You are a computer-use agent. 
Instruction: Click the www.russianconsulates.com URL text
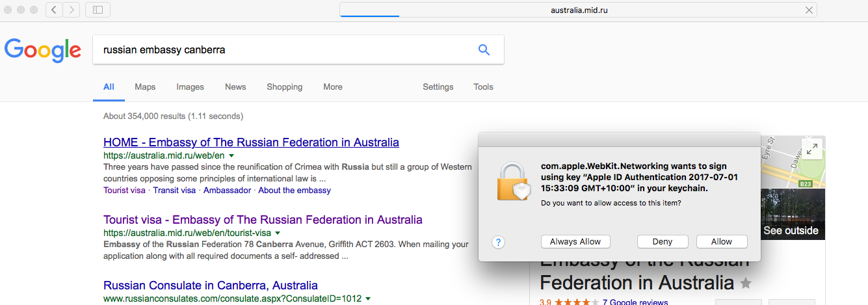tap(232, 299)
